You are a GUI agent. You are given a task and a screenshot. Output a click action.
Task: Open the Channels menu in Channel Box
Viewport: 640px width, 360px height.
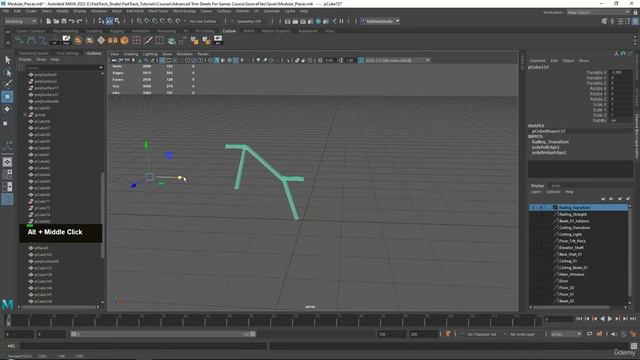pyautogui.click(x=538, y=60)
